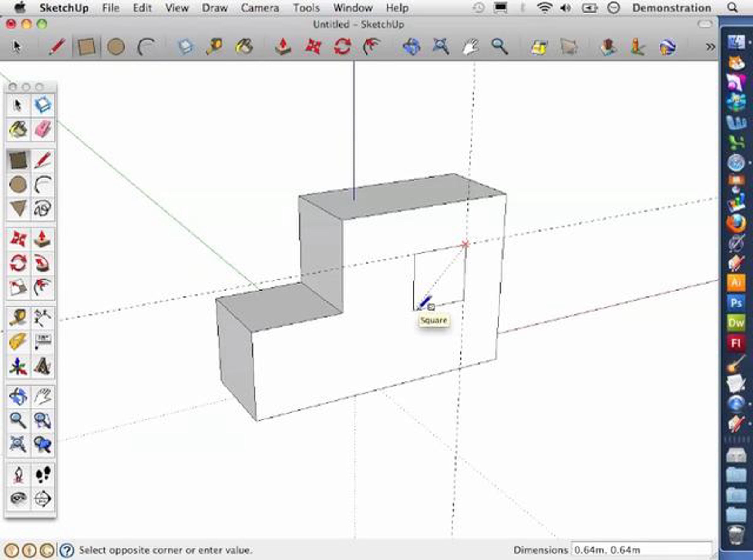Select the Eraser tool in the tool palette
Screen dimensions: 753x560
(x=43, y=130)
